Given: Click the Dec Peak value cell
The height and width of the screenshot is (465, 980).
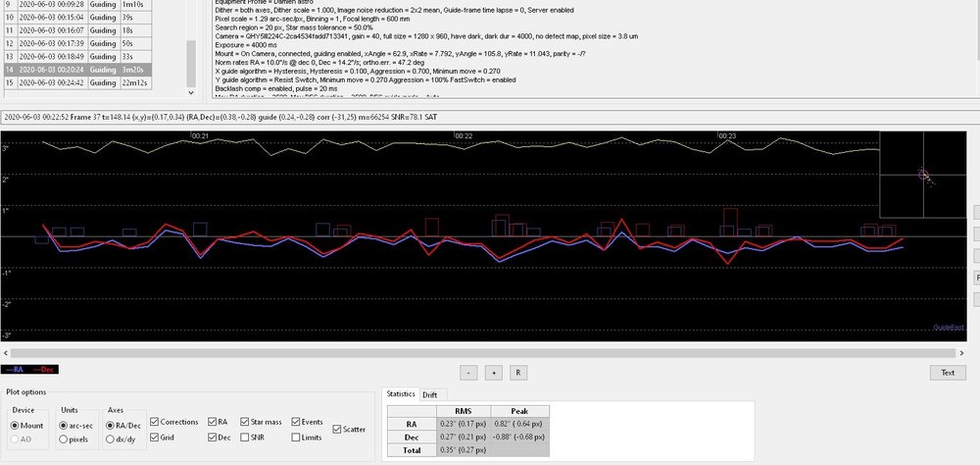Looking at the screenshot, I should (520, 437).
